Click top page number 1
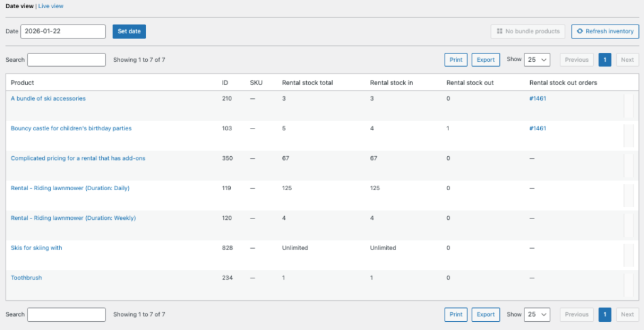This screenshot has height=330, width=644. pyautogui.click(x=604, y=60)
